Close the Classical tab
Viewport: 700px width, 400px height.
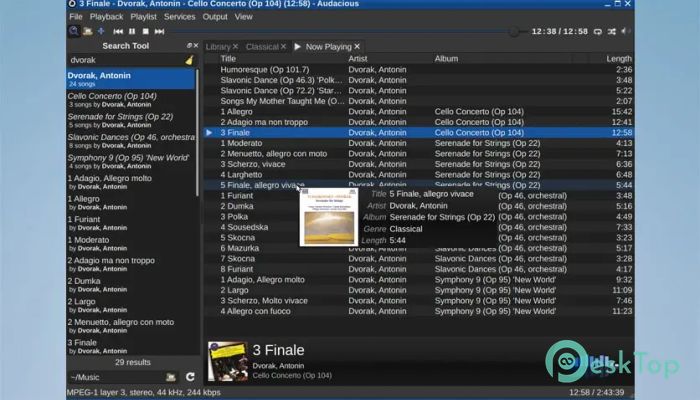click(x=283, y=46)
